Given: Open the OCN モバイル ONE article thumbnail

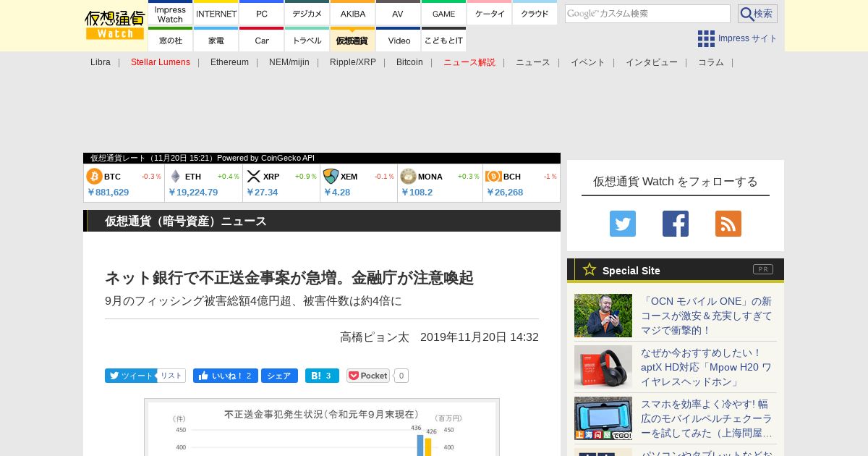Looking at the screenshot, I should [x=603, y=316].
